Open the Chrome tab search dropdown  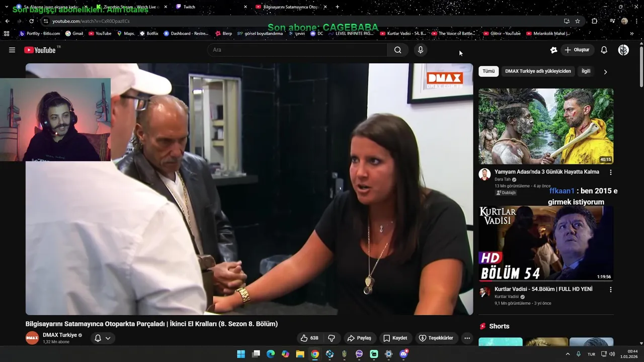[x=7, y=7]
